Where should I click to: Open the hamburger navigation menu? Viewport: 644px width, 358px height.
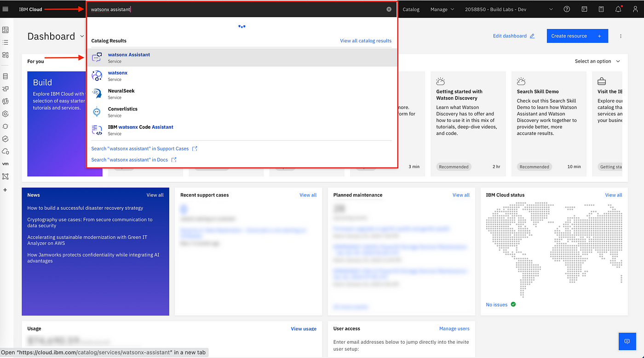tap(6, 9)
